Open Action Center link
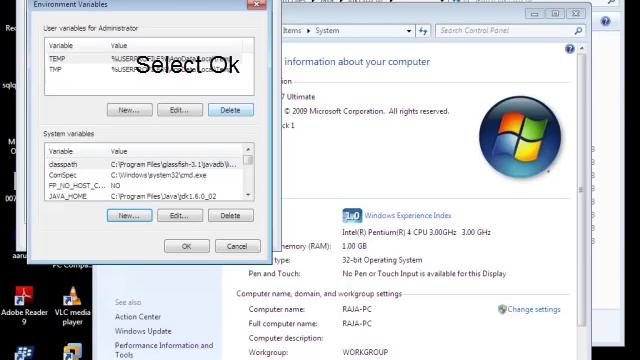Image resolution: width=640 pixels, height=360 pixels. [138, 317]
